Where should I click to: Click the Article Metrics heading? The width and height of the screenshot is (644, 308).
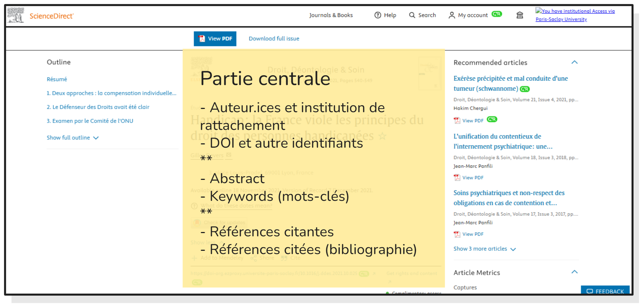477,273
